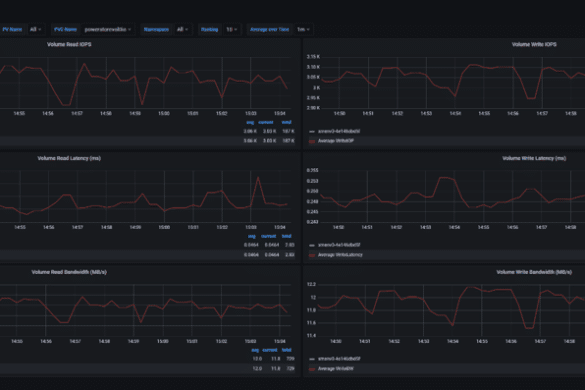
Task: Toggle the Average WriteBW series label
Action: click(336, 369)
